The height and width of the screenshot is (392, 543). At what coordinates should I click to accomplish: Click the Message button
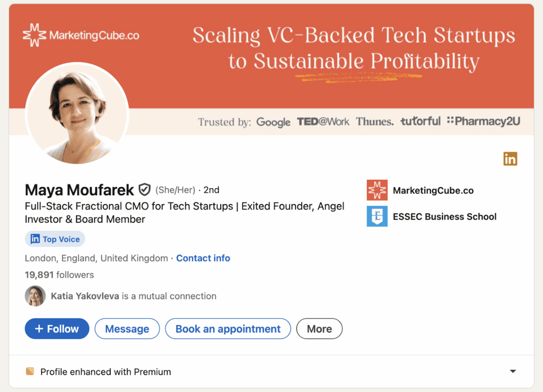127,329
